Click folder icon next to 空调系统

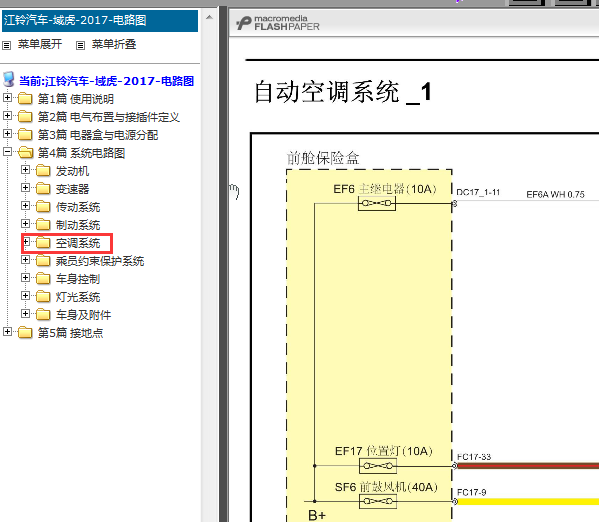click(43, 242)
